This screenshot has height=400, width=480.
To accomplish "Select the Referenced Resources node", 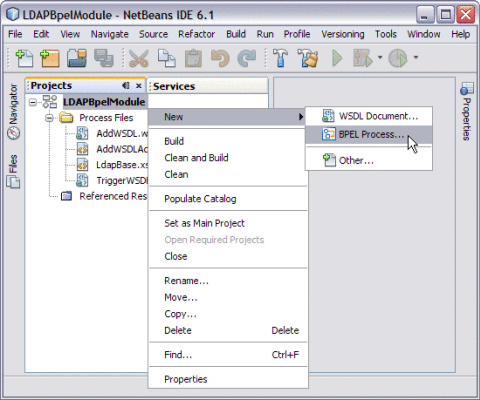I will pyautogui.click(x=113, y=196).
